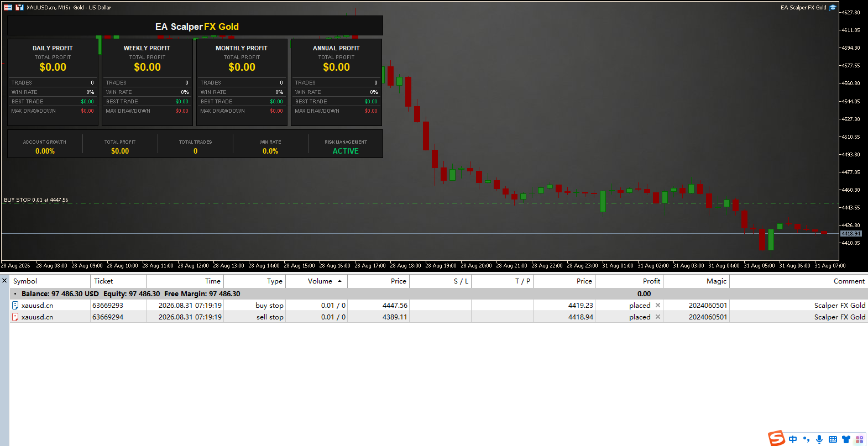
Task: Open the Sogou input method logo
Action: point(777,438)
